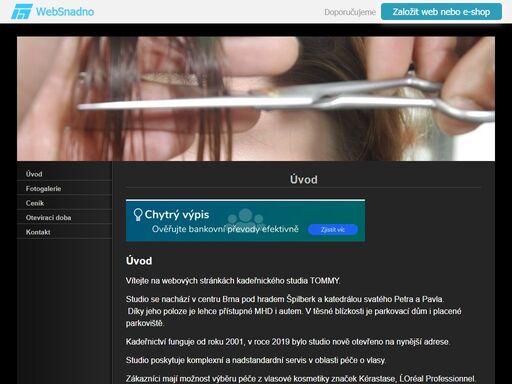Click the Zjistit víc ad button
The image size is (512, 384).
pyautogui.click(x=333, y=229)
